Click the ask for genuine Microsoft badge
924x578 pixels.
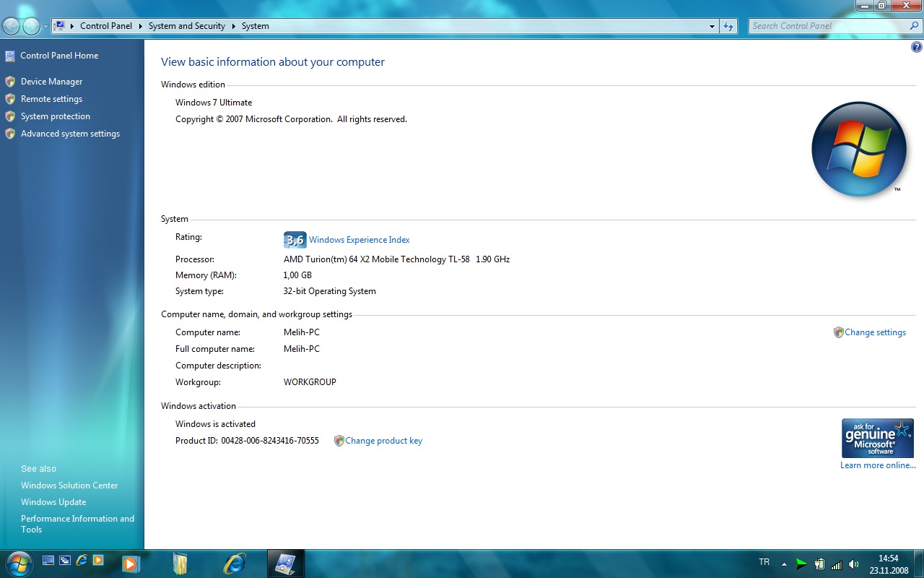[878, 438]
